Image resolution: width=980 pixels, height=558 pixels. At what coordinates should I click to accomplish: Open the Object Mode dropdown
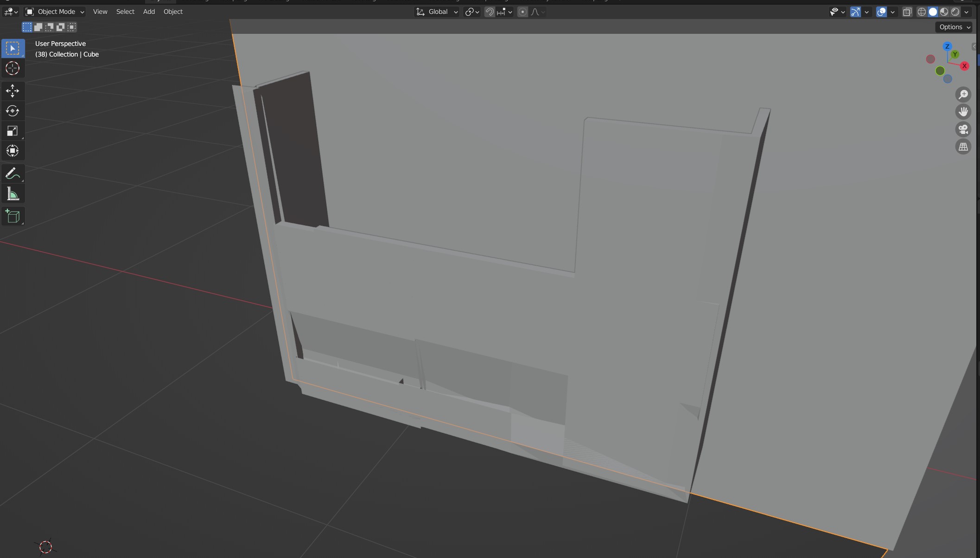(x=55, y=12)
